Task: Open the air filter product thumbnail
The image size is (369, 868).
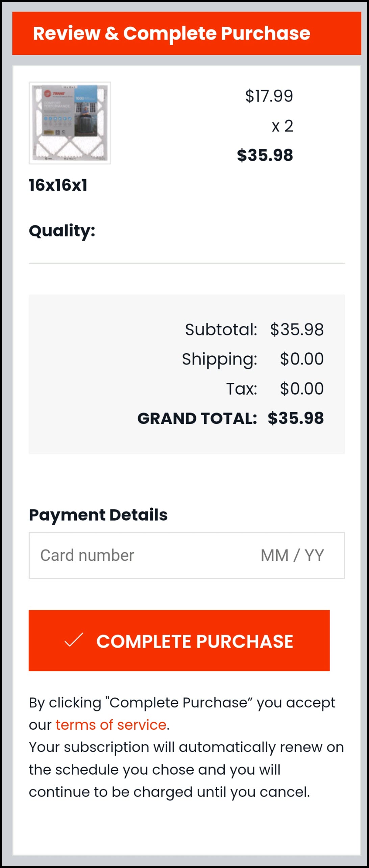Action: point(70,123)
